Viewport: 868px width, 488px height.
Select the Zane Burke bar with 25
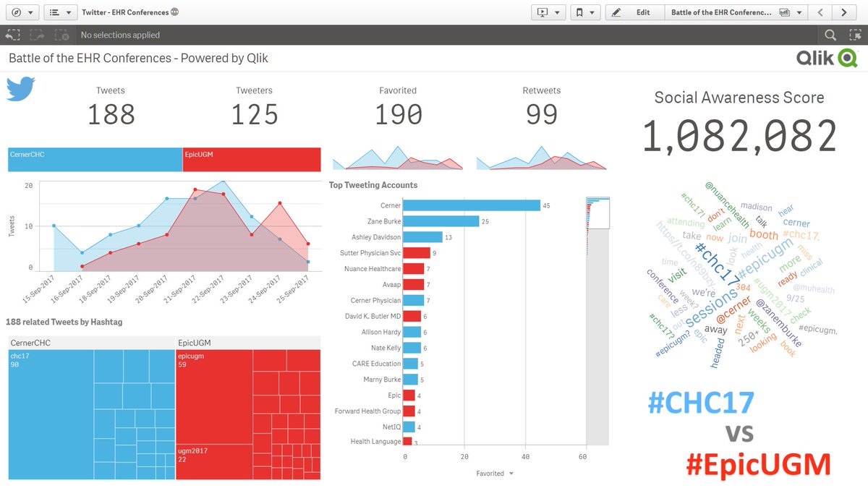click(441, 221)
